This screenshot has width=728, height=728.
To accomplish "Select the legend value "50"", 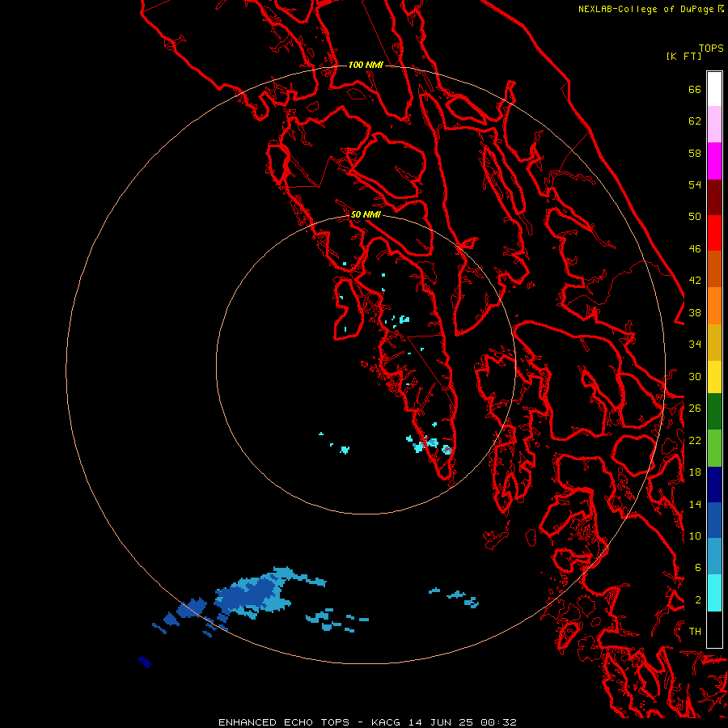I will [x=695, y=217].
